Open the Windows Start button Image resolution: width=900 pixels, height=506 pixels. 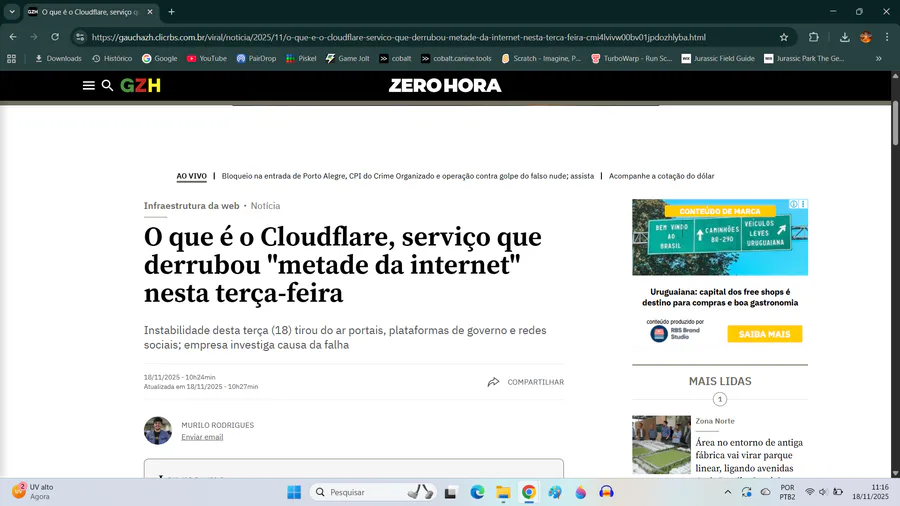tap(294, 492)
